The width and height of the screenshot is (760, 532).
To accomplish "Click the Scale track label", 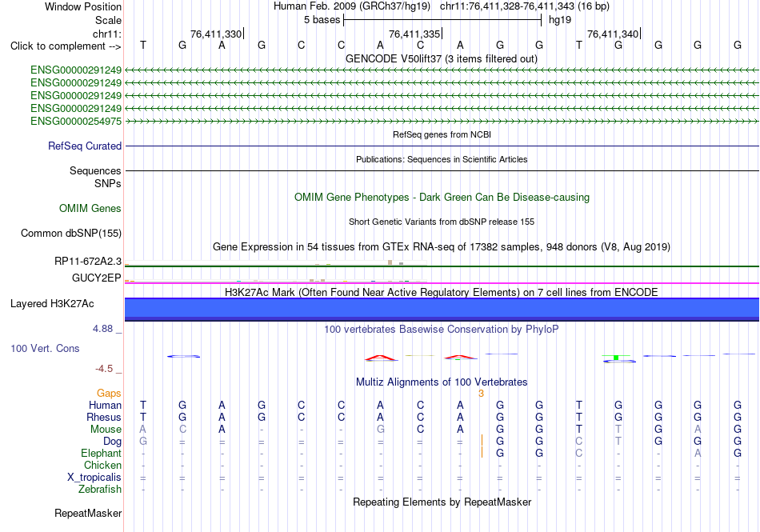I will [108, 20].
